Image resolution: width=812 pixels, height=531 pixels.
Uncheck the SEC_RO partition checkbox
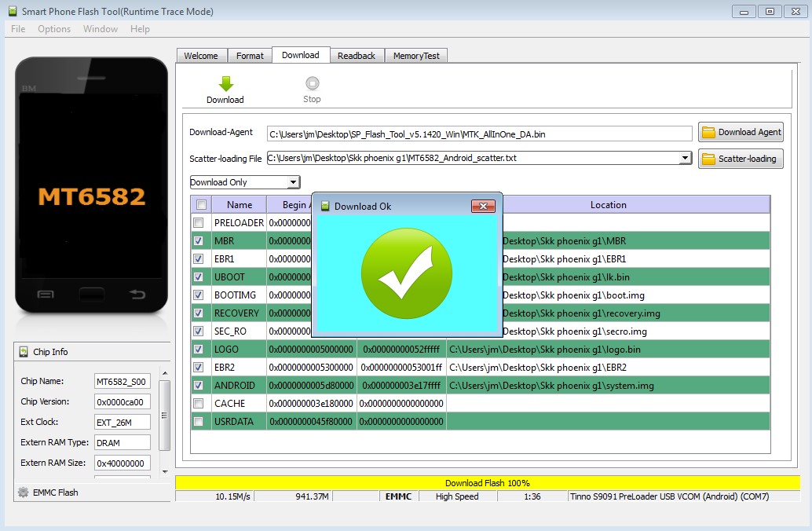tap(199, 331)
